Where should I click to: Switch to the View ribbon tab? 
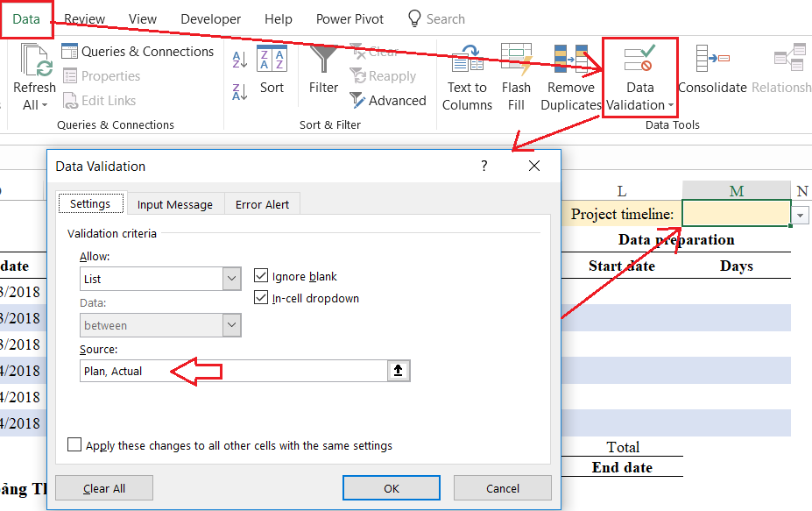coord(143,19)
